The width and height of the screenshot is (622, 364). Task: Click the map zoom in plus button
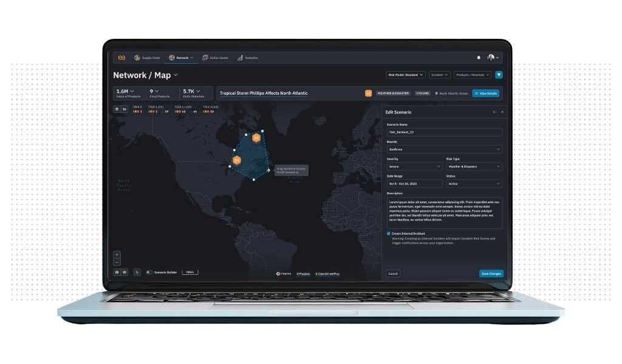[117, 255]
